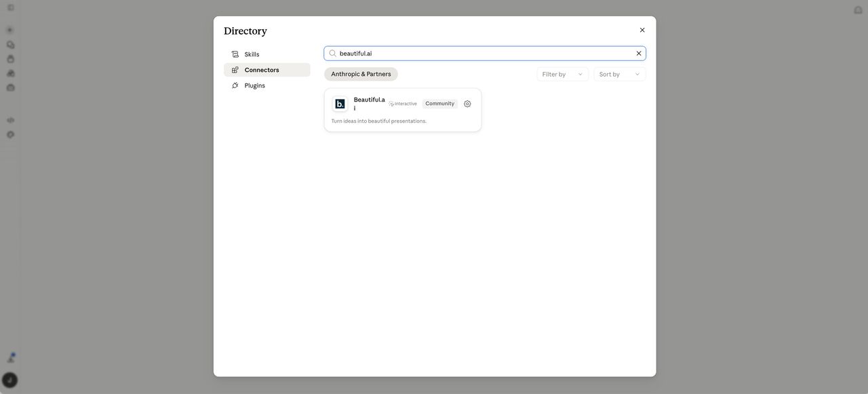This screenshot has width=868, height=394.
Task: Click the Beautiful.ai connector name
Action: click(x=370, y=104)
